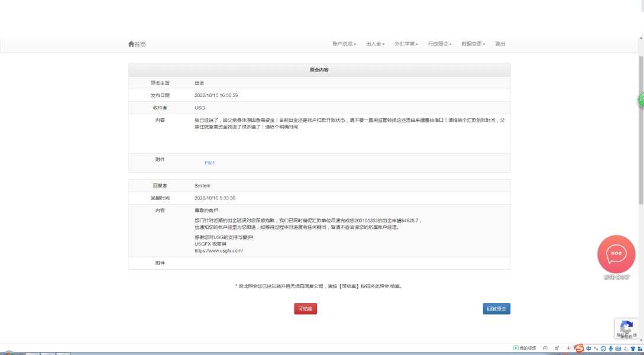The image size is (644, 355).
Task: Click the home icon 首页
Action: click(137, 44)
